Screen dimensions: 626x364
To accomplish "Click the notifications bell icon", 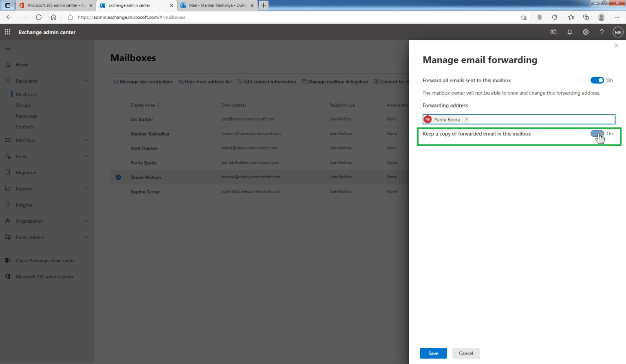I will coord(569,32).
